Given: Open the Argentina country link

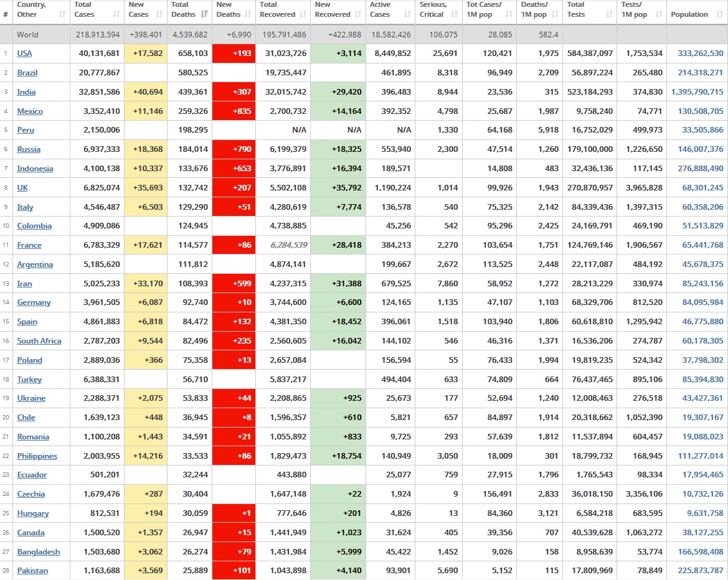Looking at the screenshot, I should pos(35,264).
